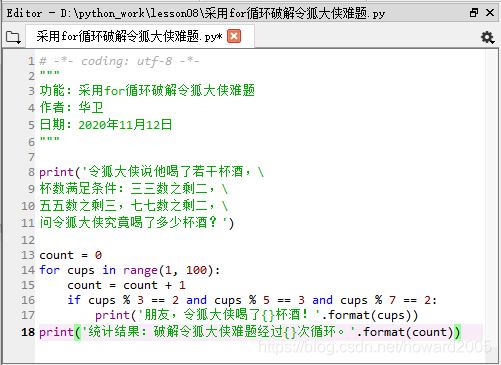Click the cups % 5 == 3 condition

(x=259, y=300)
